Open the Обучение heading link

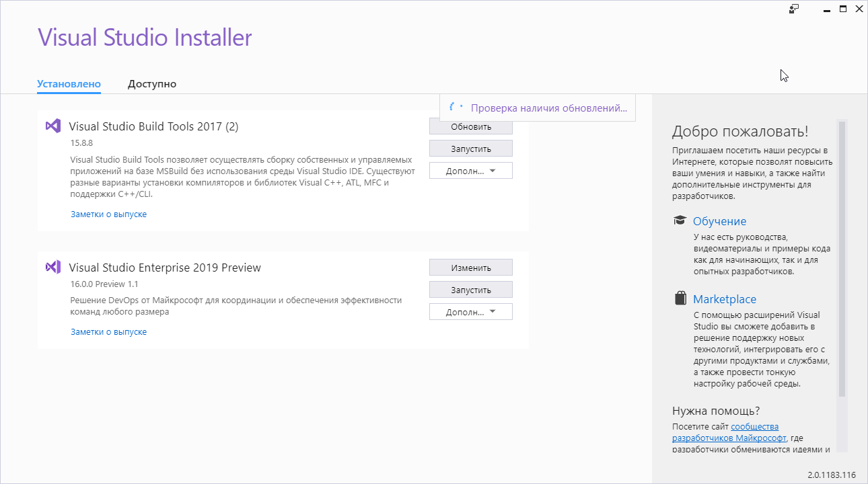pos(719,221)
